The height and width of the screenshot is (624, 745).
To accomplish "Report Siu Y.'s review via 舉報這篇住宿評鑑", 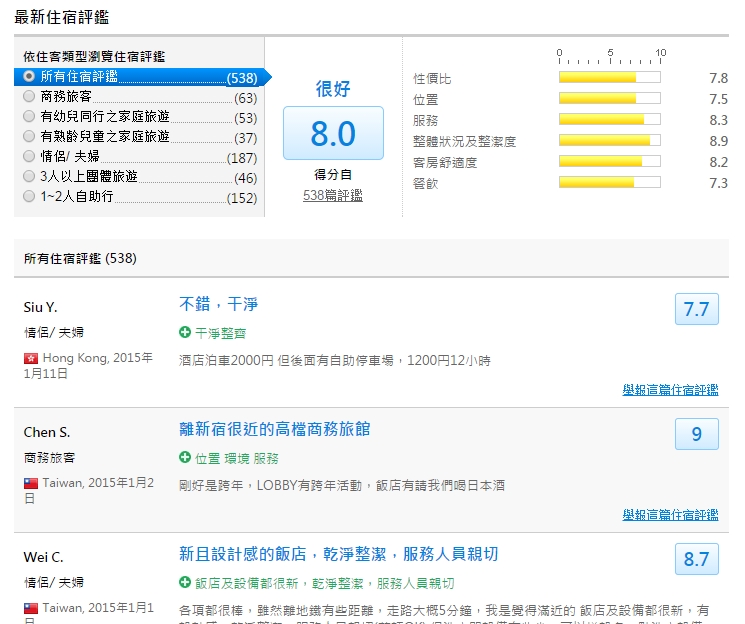I will (670, 390).
